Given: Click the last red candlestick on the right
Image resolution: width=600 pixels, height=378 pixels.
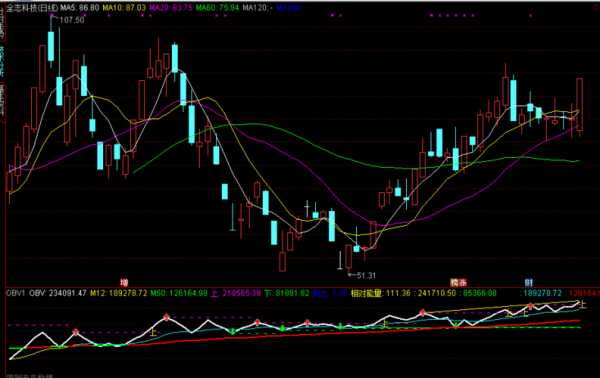Looking at the screenshot, I should (579, 104).
